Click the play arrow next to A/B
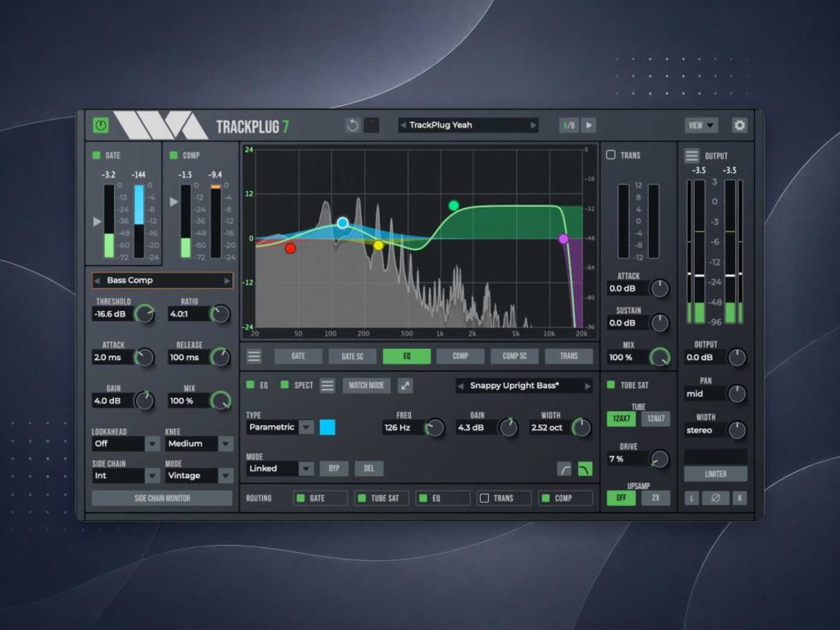The image size is (840, 630). pyautogui.click(x=588, y=126)
